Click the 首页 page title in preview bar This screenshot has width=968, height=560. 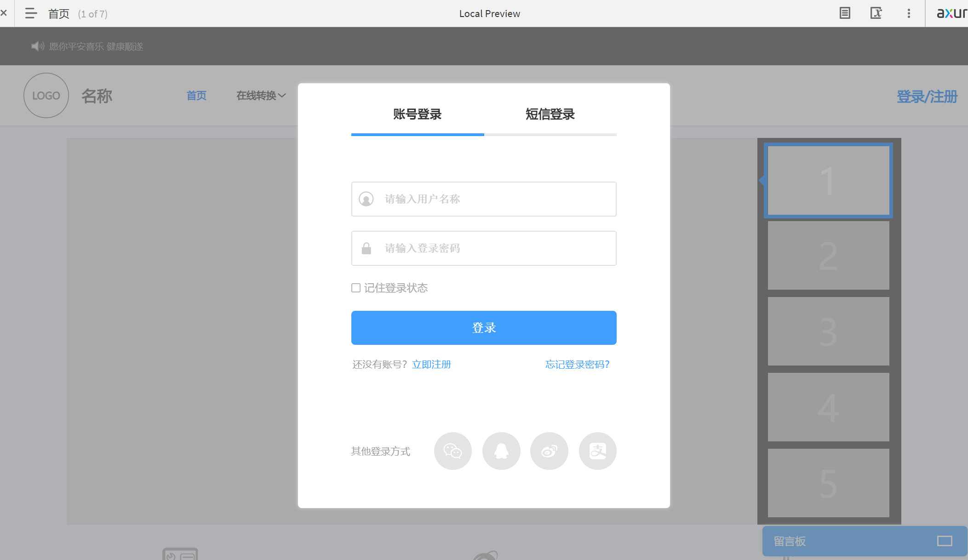[59, 14]
